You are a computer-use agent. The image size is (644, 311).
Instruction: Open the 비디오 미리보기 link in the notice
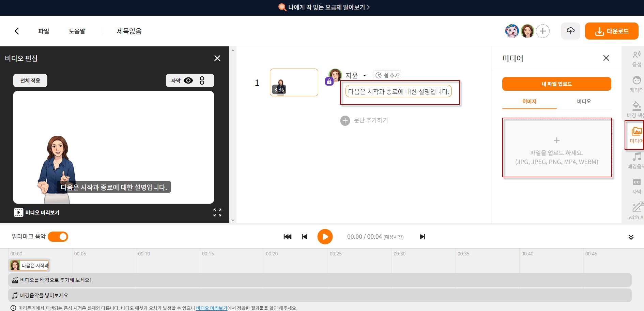(212, 308)
